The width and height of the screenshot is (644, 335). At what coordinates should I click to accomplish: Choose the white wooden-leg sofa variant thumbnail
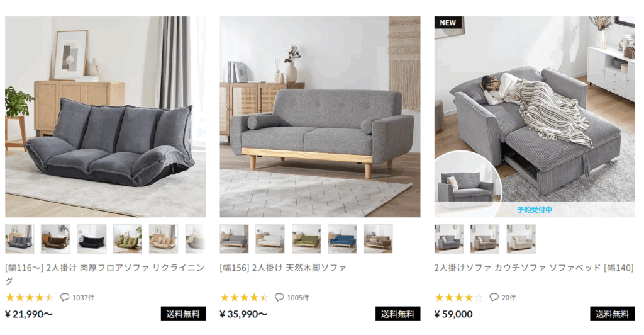pos(270,239)
